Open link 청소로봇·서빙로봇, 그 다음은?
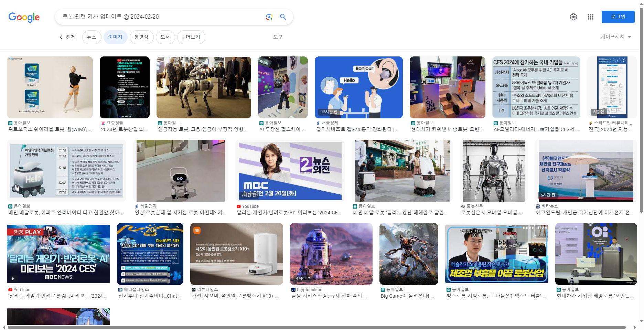Viewport: 644px width, 330px height. click(x=496, y=296)
